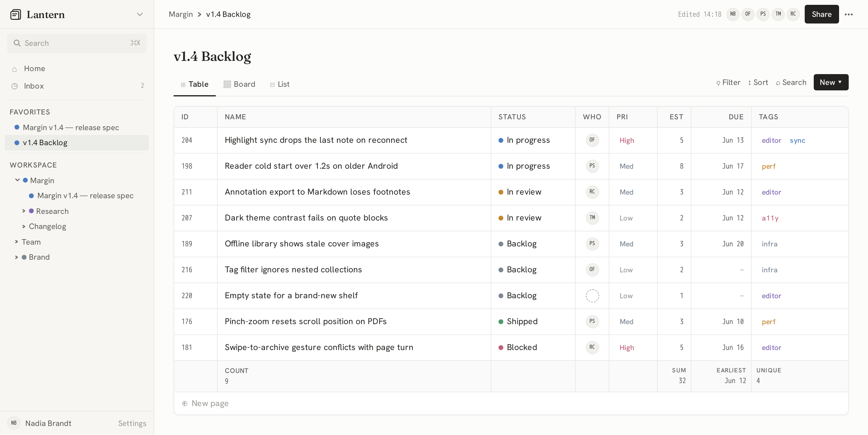Screen dimensions: 868x435
Task: Switch to the List view tab
Action: click(x=280, y=84)
